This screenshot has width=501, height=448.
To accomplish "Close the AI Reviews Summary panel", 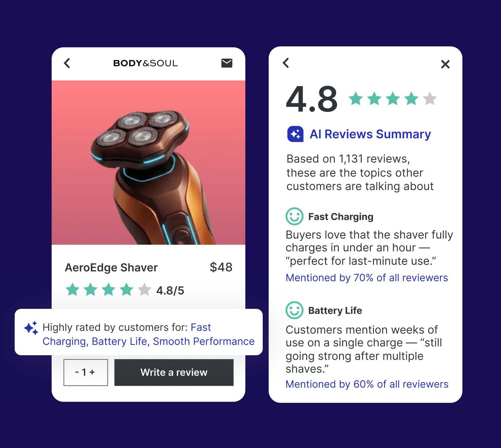I will [445, 64].
